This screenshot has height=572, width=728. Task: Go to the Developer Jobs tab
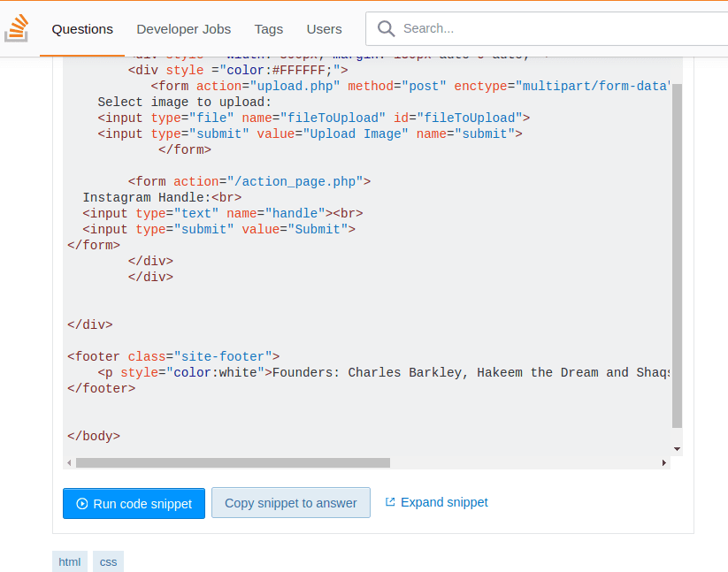click(183, 29)
